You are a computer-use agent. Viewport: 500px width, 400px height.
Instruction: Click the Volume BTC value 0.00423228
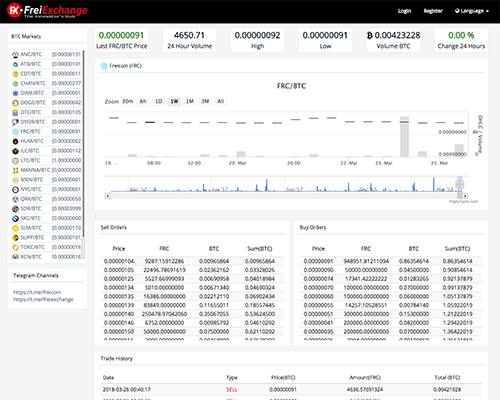point(393,35)
